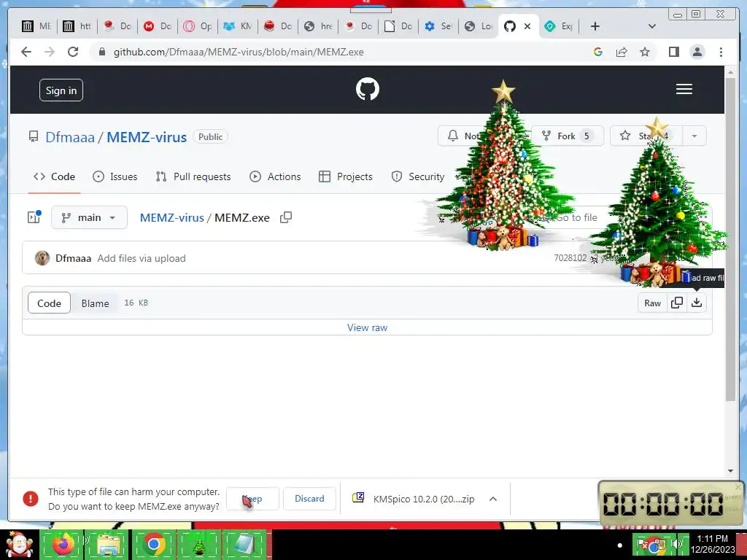This screenshot has height=560, width=747.
Task: Switch to the KM browser tab
Action: click(x=239, y=26)
